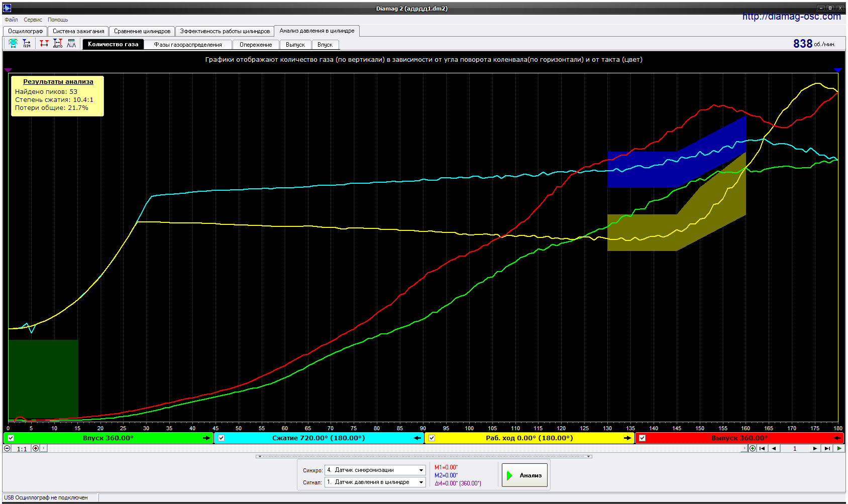Click the Результаты анализа heading
The width and height of the screenshot is (848, 504).
click(58, 81)
